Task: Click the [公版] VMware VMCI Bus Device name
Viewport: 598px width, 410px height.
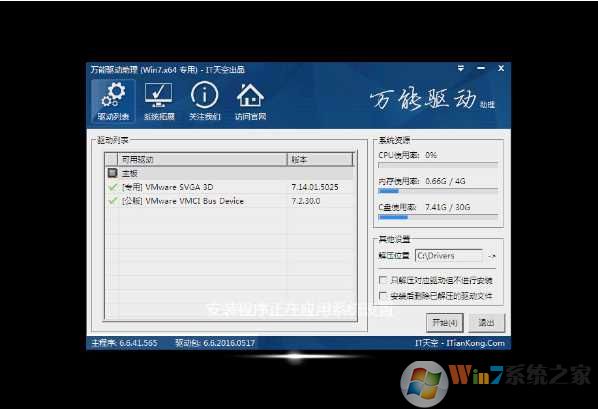Action: tap(183, 201)
